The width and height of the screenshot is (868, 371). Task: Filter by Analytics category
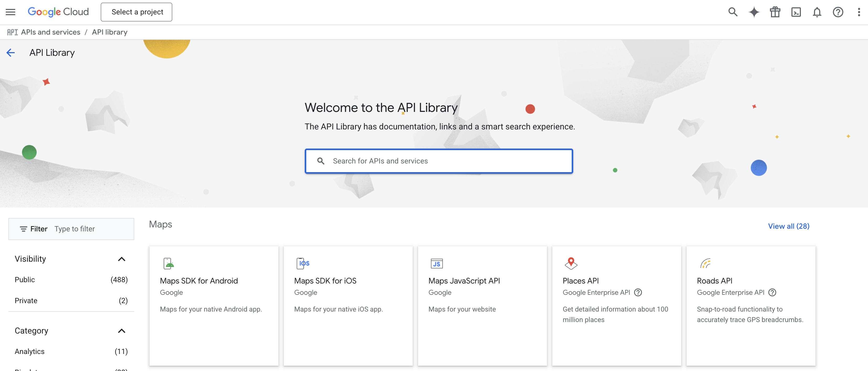[71, 351]
